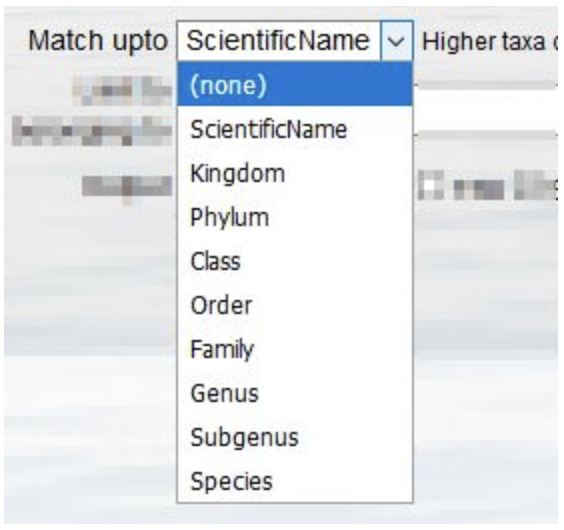Select Family in the dropdown list
The image size is (564, 530).
tap(295, 349)
